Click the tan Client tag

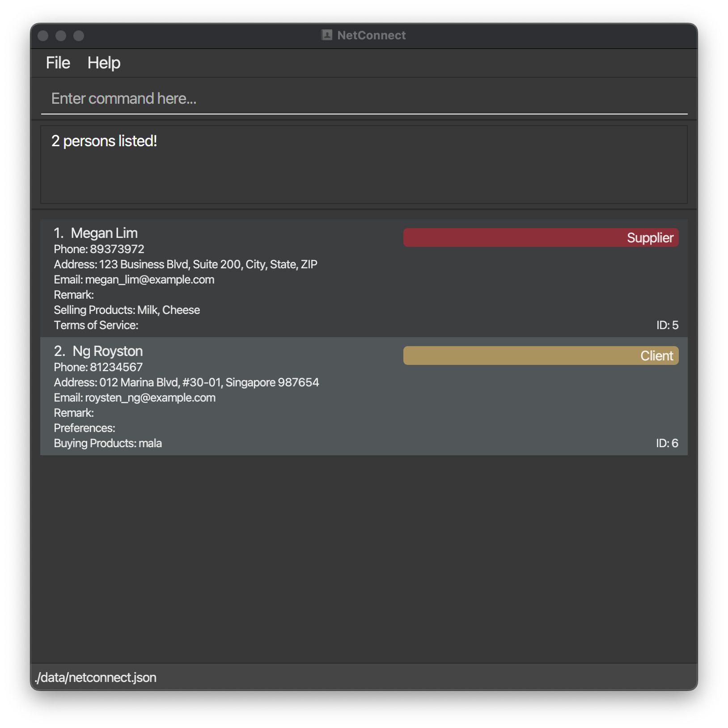[x=541, y=356]
